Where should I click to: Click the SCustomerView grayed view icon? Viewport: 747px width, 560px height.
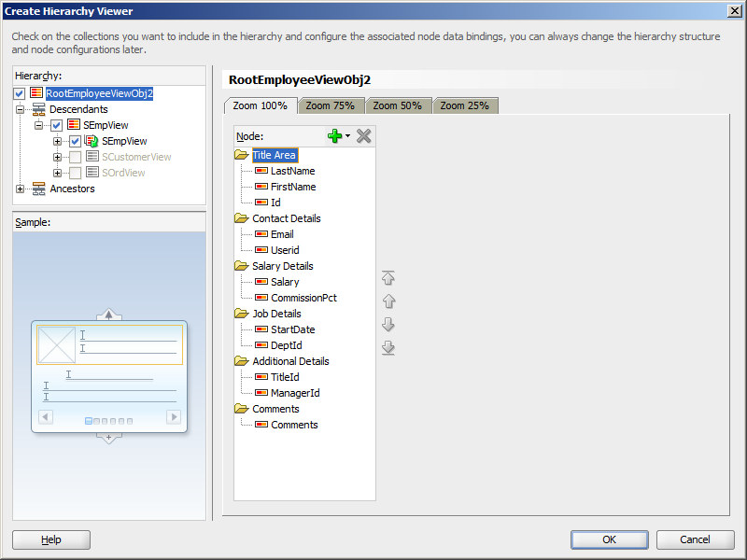point(92,156)
